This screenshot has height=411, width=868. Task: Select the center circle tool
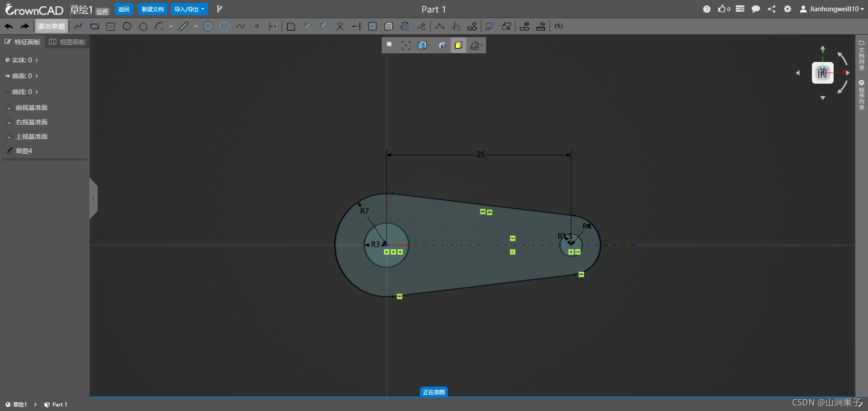127,26
